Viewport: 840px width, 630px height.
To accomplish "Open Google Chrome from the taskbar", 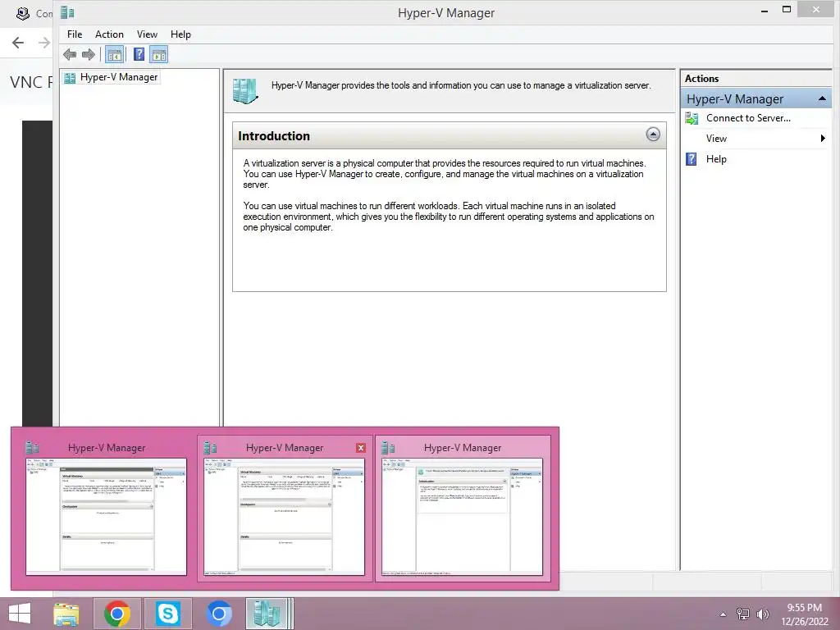I will 116,614.
